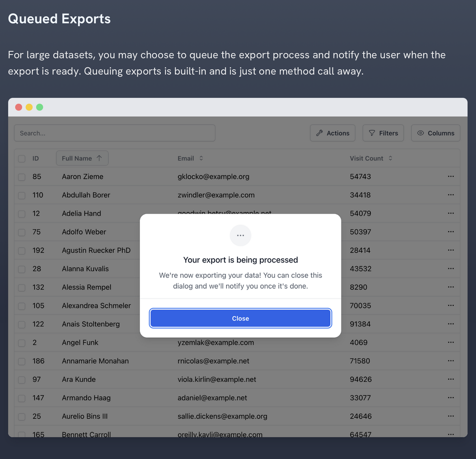Sort by the Full Name column
Image resolution: width=476 pixels, height=459 pixels.
tap(82, 158)
